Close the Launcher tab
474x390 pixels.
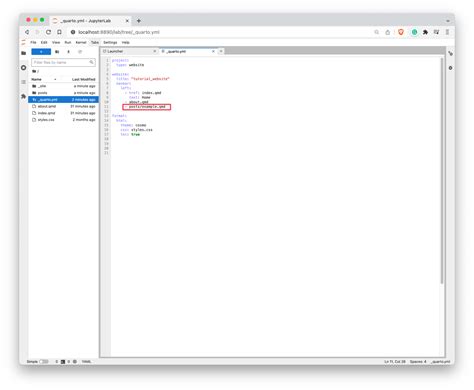[155, 51]
